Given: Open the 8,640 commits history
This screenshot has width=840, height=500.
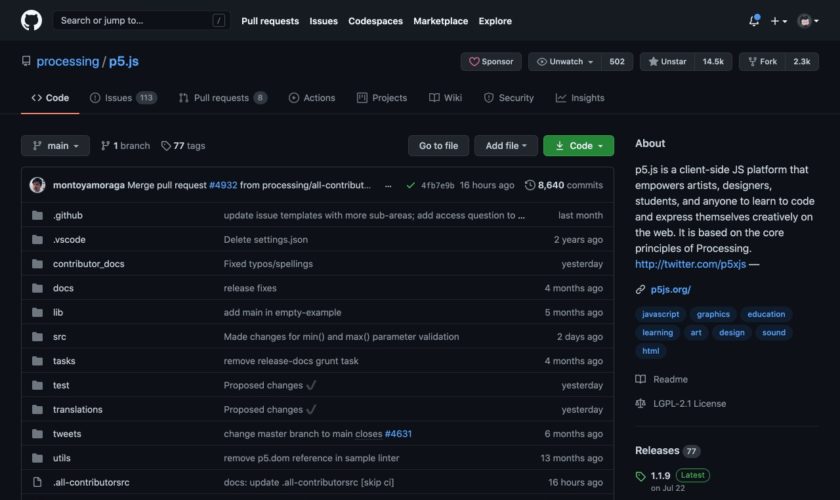Looking at the screenshot, I should pyautogui.click(x=564, y=185).
